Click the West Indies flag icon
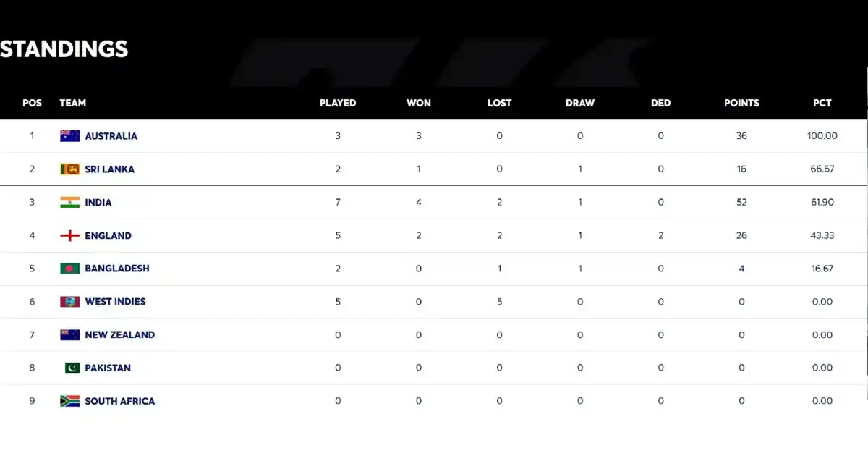Viewport: 868px width, 456px height. tap(69, 302)
